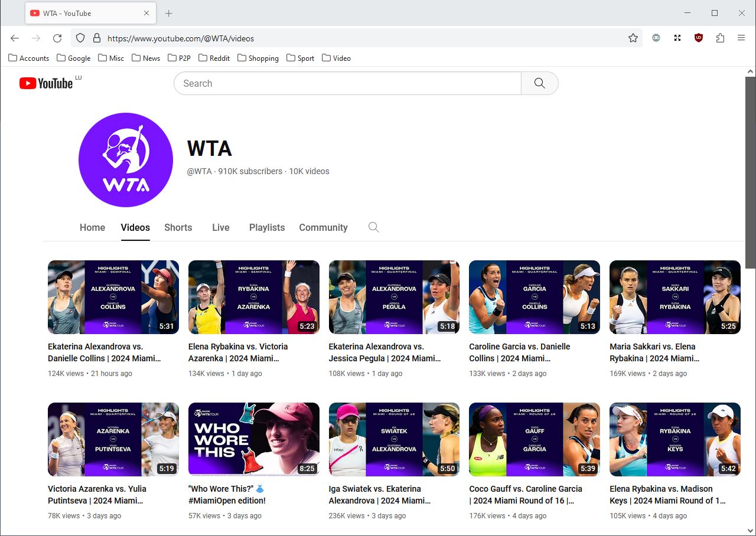Open the uBlock Origin extension icon
The width and height of the screenshot is (756, 536).
tap(699, 38)
